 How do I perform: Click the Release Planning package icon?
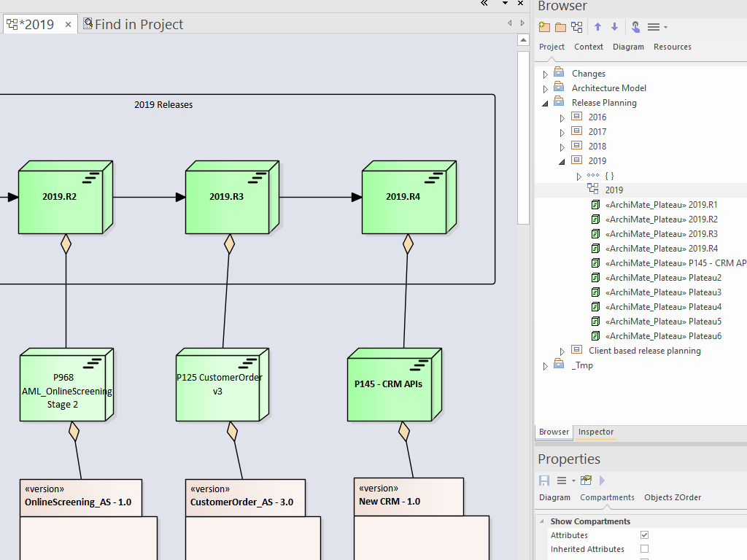(559, 102)
